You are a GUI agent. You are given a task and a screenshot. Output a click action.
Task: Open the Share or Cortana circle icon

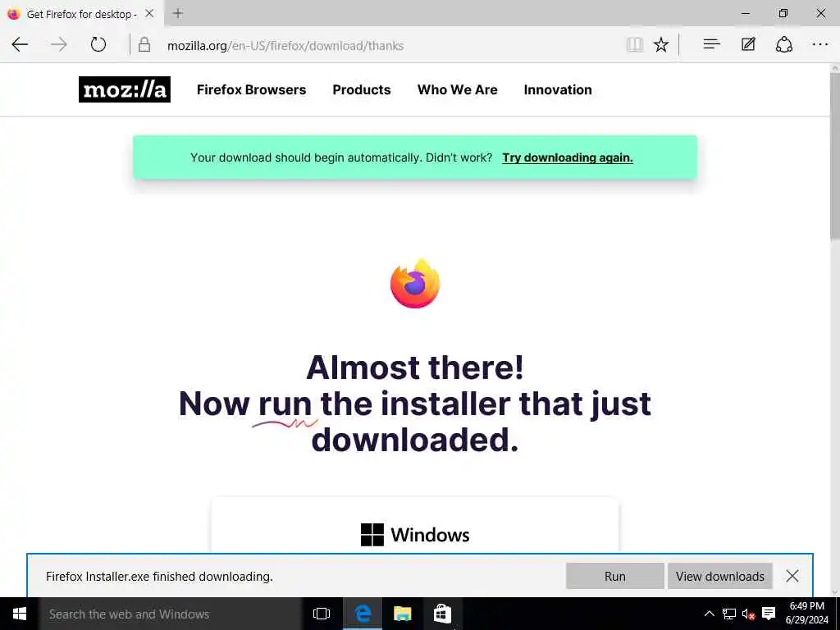[783, 44]
